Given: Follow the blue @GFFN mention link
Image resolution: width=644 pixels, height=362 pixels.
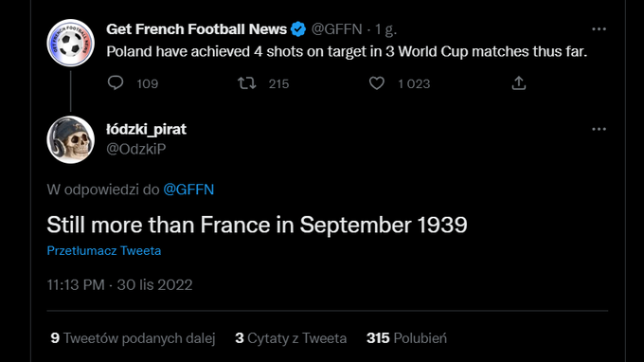Looking at the screenshot, I should [x=188, y=190].
